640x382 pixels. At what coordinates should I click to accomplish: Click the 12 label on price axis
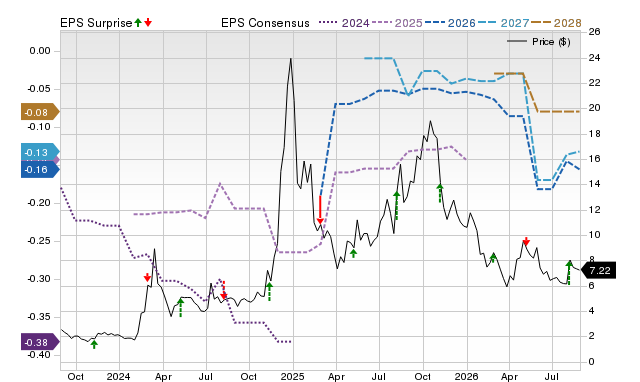[x=595, y=210]
